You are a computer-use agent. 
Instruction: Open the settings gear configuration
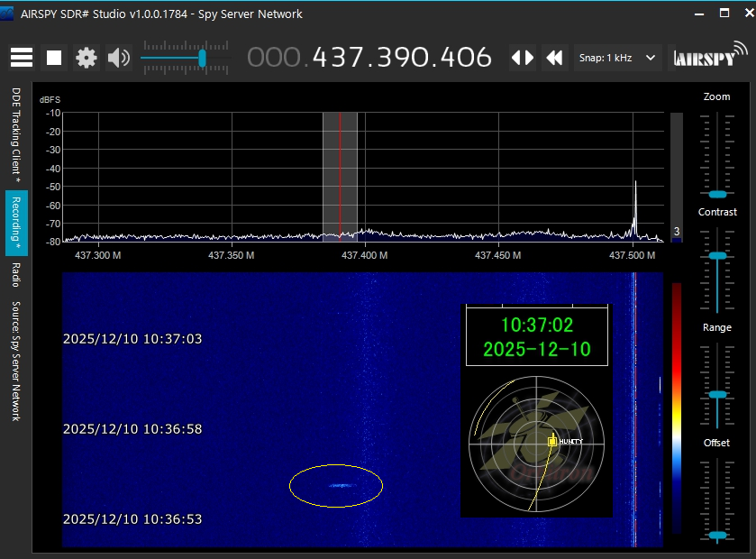[x=87, y=58]
